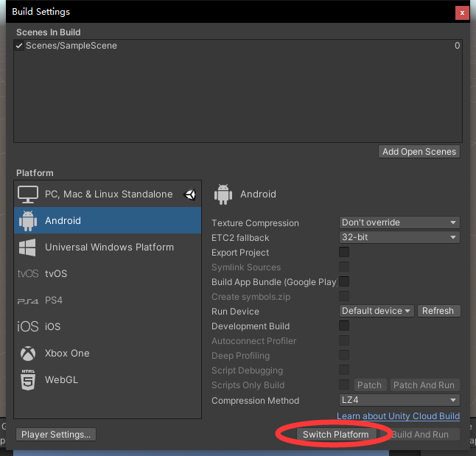Toggle the Symlink Sources checkbox
This screenshot has width=476, height=456.
[344, 267]
